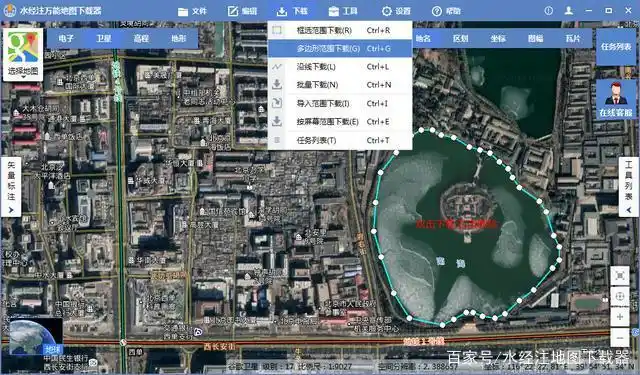The image size is (640, 375).
Task: Select the 瓦片 tab
Action: point(573,38)
